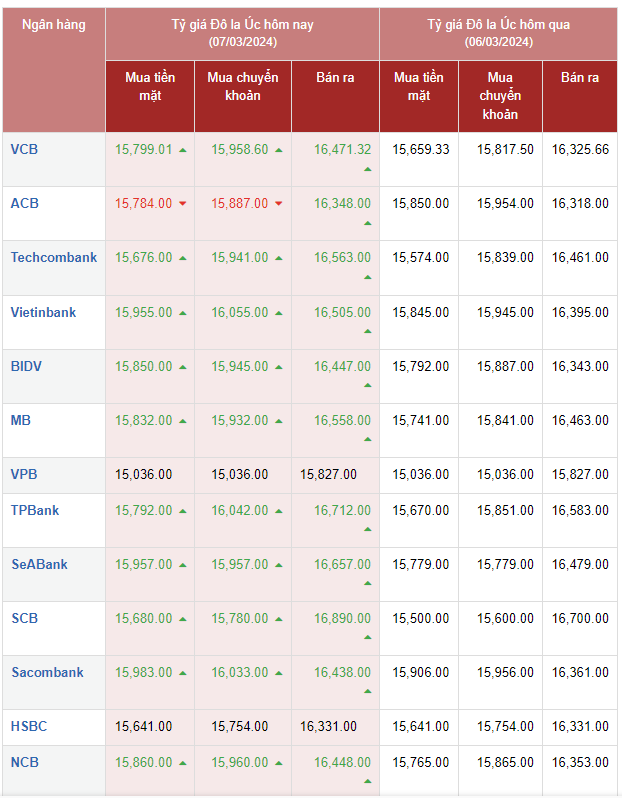Image resolution: width=622 pixels, height=798 pixels.
Task: Open the VCB bank link
Action: tap(24, 149)
